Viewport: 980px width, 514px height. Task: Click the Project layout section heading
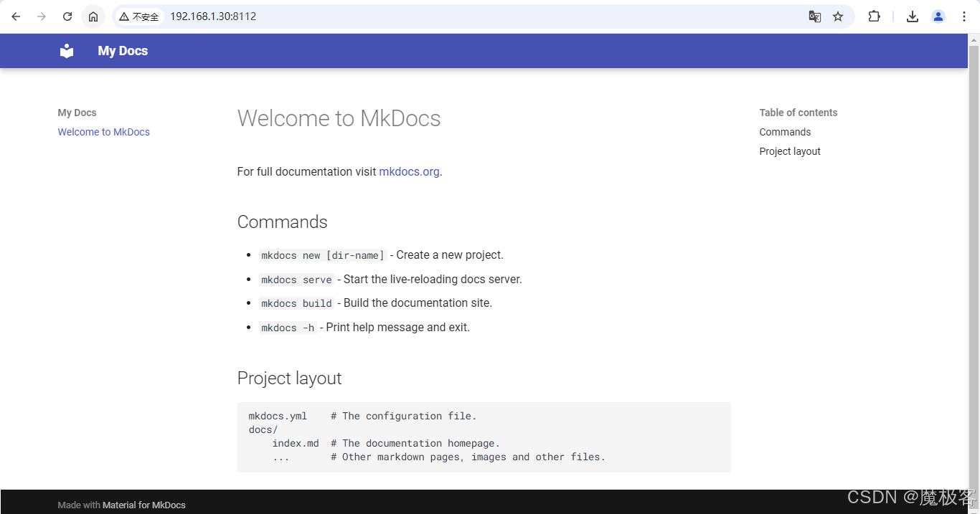pos(289,379)
